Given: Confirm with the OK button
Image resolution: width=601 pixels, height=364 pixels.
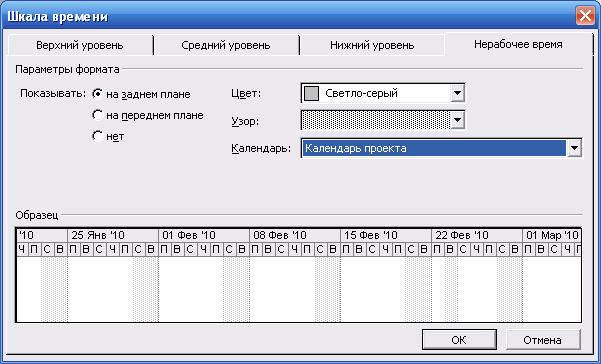Looking at the screenshot, I should tap(459, 340).
